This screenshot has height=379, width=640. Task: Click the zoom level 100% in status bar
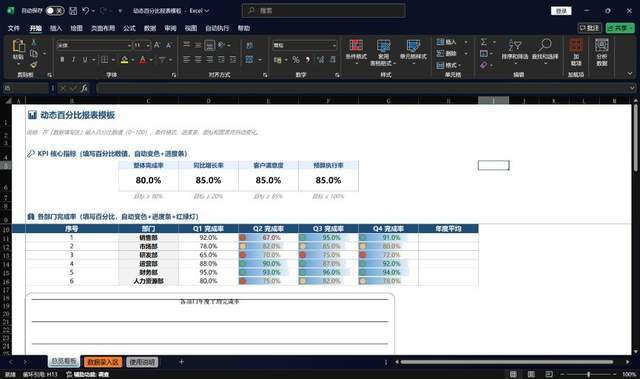[x=629, y=374]
